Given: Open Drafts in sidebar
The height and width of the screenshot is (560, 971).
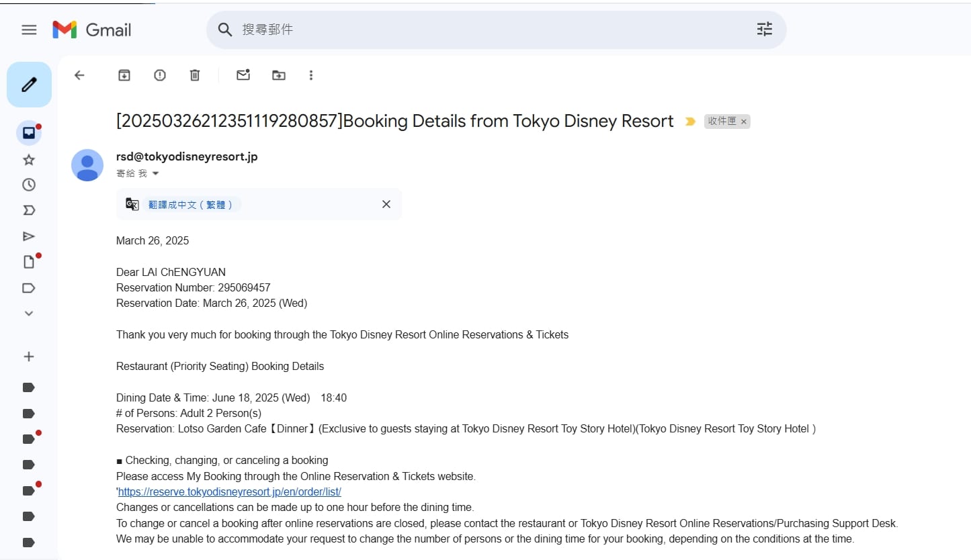Looking at the screenshot, I should click(x=29, y=262).
